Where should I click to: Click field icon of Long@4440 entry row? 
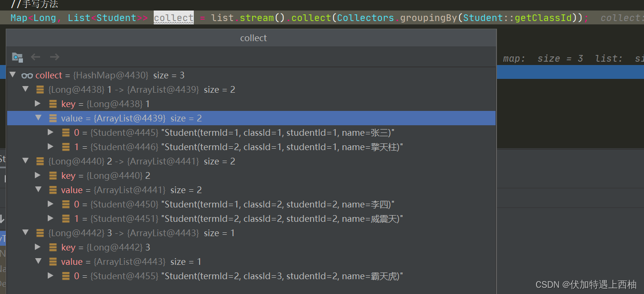point(40,161)
